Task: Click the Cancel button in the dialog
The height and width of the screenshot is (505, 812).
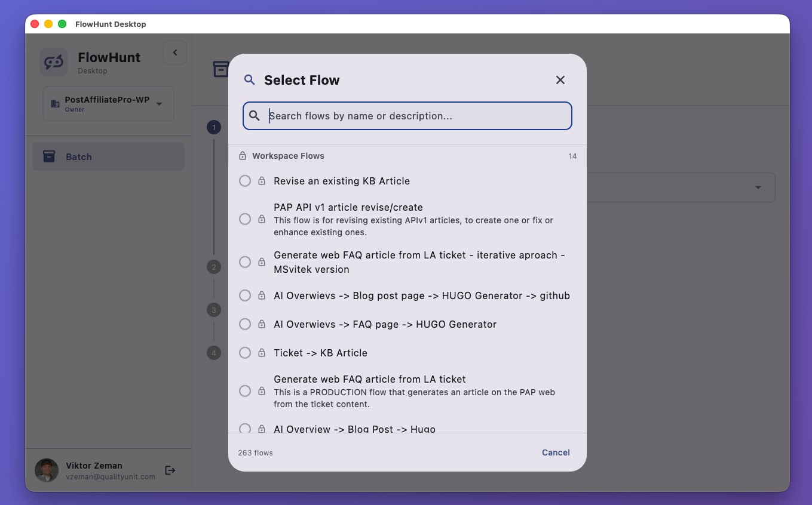Action: 555,452
